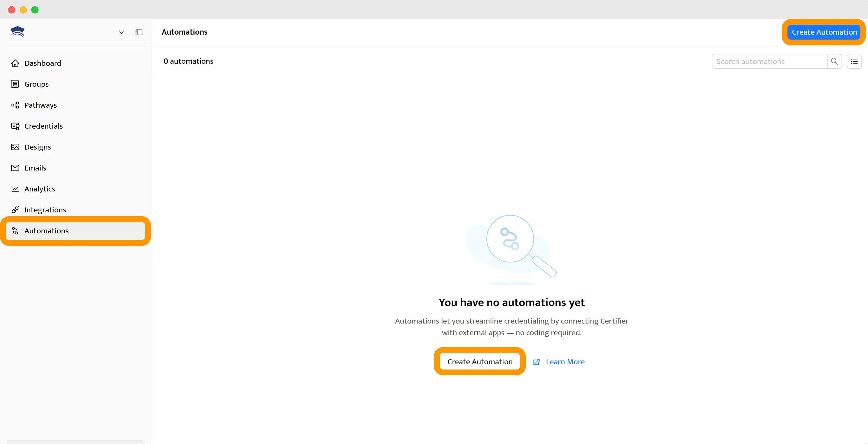868x444 pixels.
Task: Open Integrations via the plug icon
Action: tap(15, 210)
